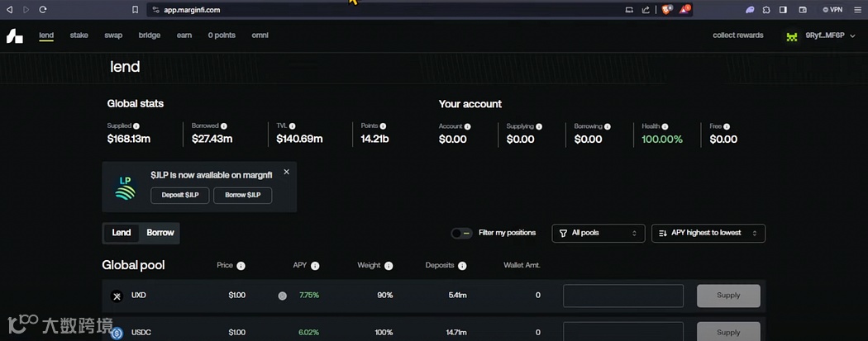Click the wallet avatar pixel icon
This screenshot has width=868, height=341.
[792, 36]
